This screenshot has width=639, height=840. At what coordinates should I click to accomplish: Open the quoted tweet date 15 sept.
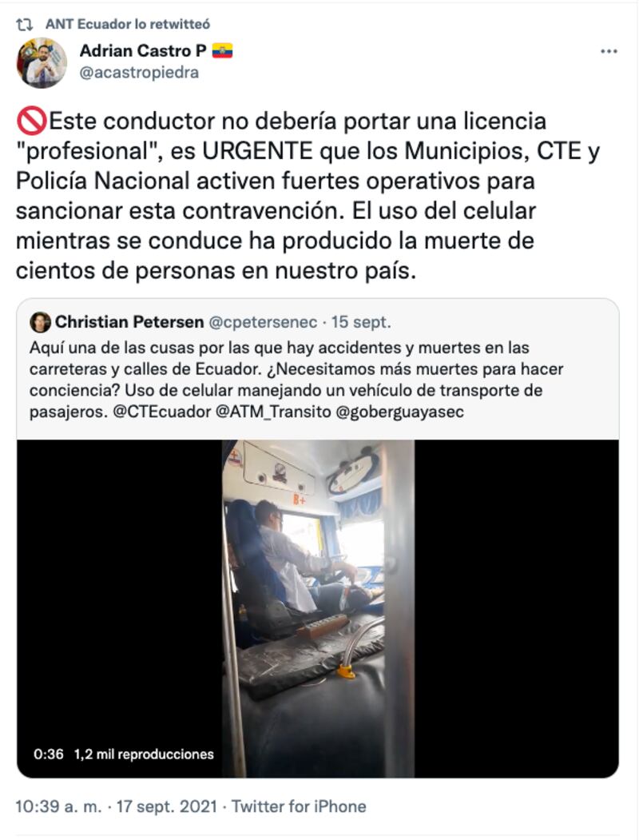point(361,322)
